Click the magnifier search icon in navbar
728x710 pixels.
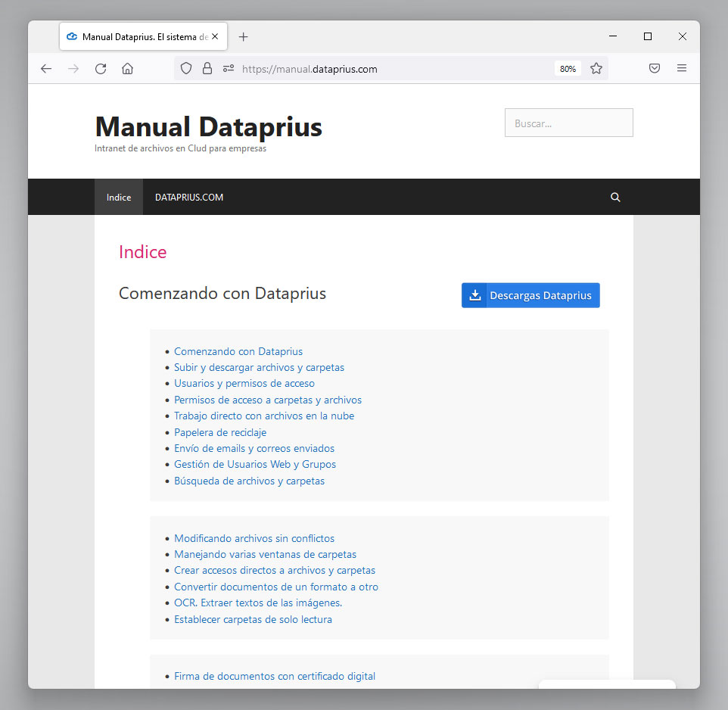[x=615, y=197]
